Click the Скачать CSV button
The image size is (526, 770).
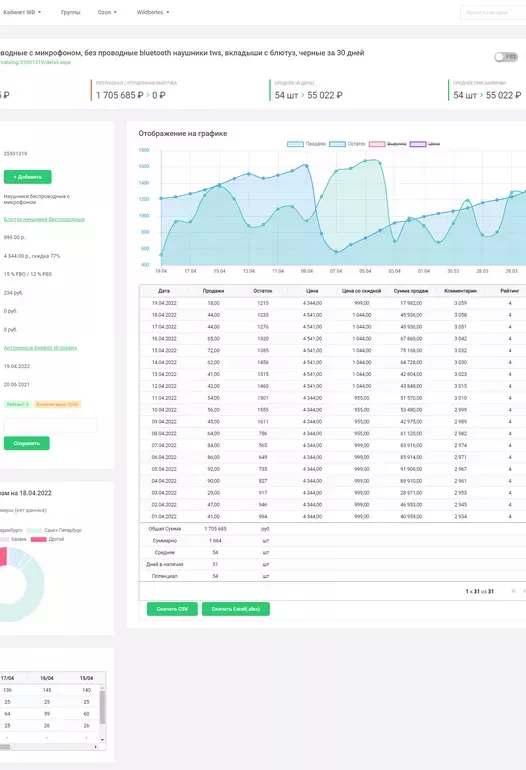pyautogui.click(x=172, y=609)
